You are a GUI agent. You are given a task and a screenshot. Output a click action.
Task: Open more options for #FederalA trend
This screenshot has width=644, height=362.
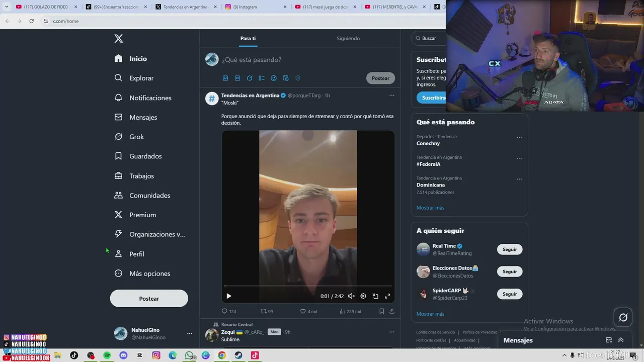[x=519, y=158]
